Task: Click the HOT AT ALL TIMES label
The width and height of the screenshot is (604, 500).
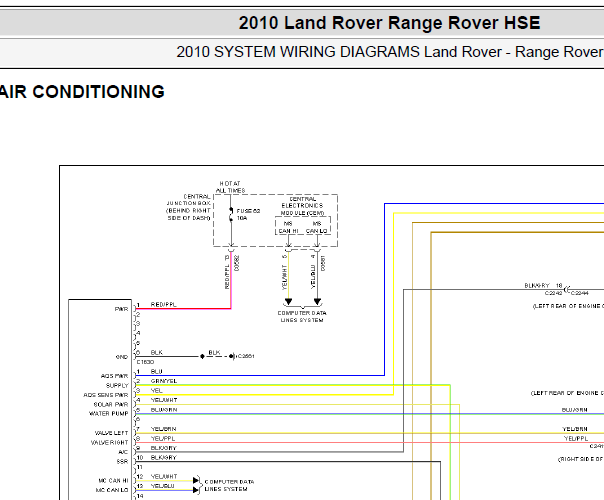Action: [230, 187]
